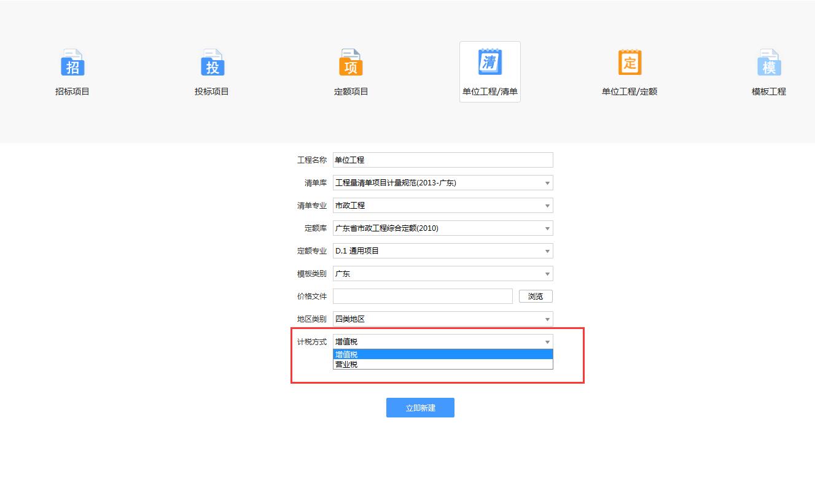The image size is (815, 504).
Task: Click the 模板工程 label text
Action: (769, 91)
